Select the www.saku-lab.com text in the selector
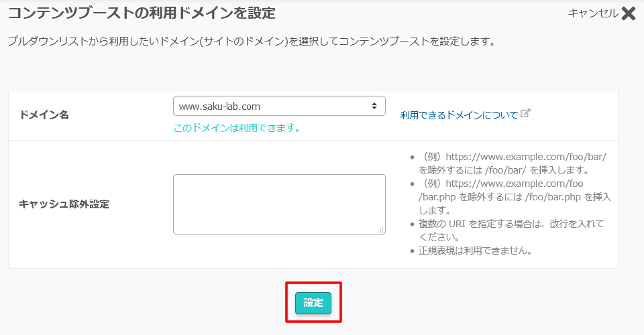The image size is (644, 335). (x=219, y=107)
